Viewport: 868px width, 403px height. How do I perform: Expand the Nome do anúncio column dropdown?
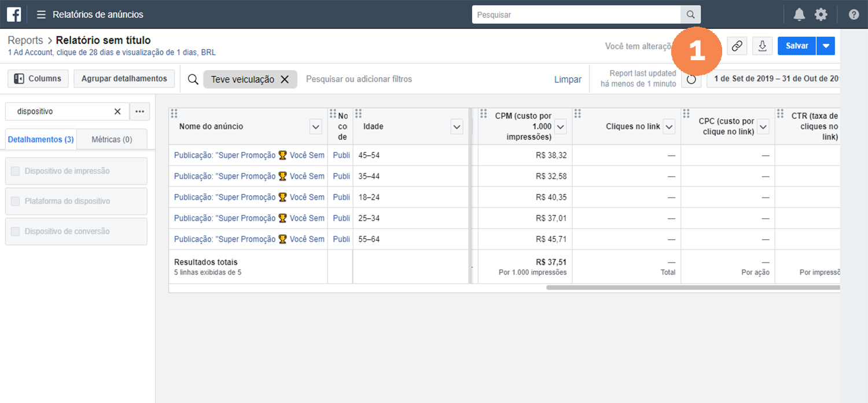315,127
